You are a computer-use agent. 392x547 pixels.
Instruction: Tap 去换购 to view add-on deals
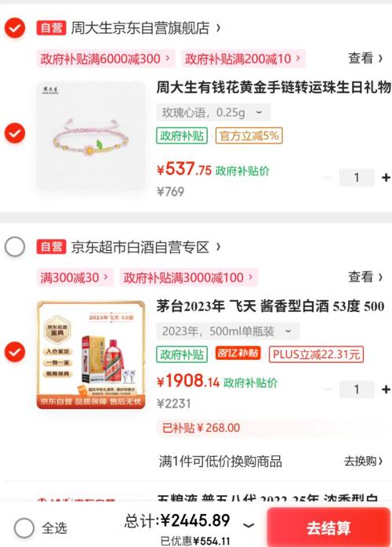tap(363, 461)
